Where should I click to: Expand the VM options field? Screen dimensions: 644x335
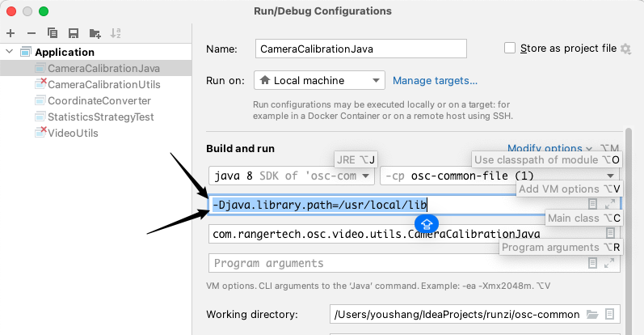click(610, 204)
